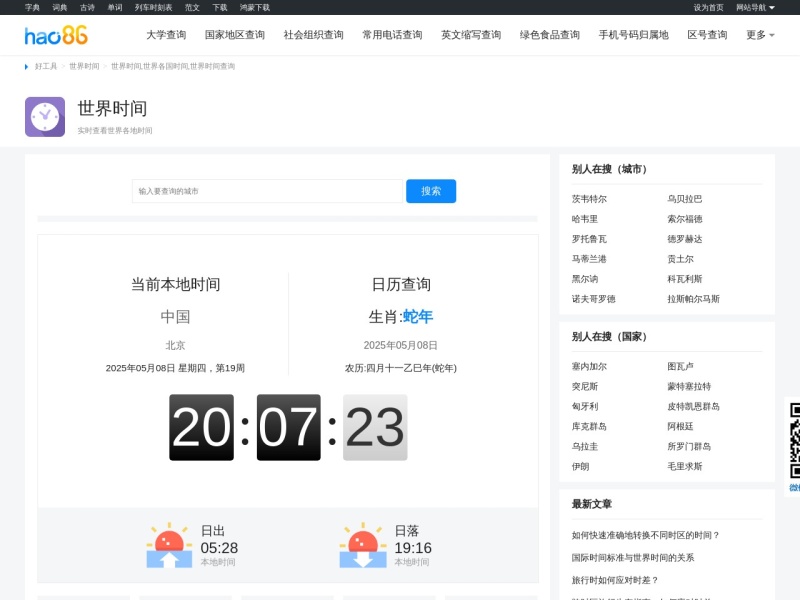Select city 索尔福德
Image resolution: width=800 pixels, height=600 pixels.
pyautogui.click(x=685, y=219)
